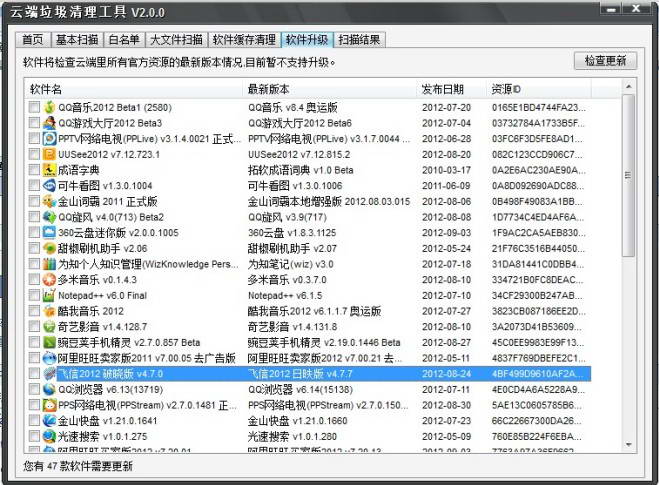Click the vertical scrollbar thumb
659x485 pixels.
(x=628, y=175)
